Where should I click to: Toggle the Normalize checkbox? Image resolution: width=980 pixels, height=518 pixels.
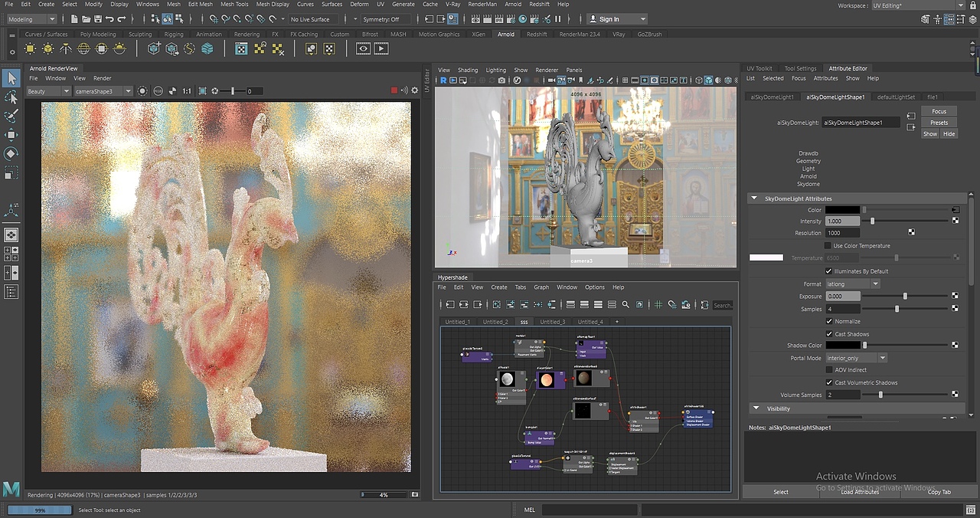(828, 321)
